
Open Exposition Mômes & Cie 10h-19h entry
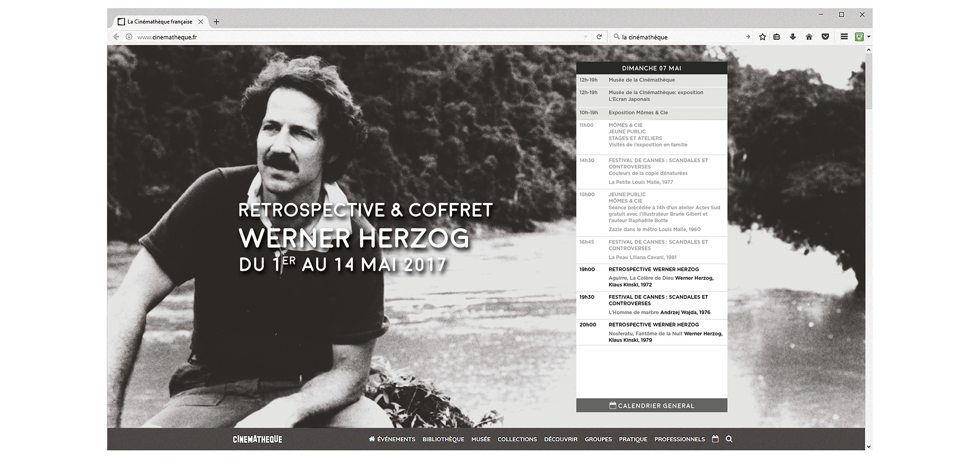tap(652, 113)
